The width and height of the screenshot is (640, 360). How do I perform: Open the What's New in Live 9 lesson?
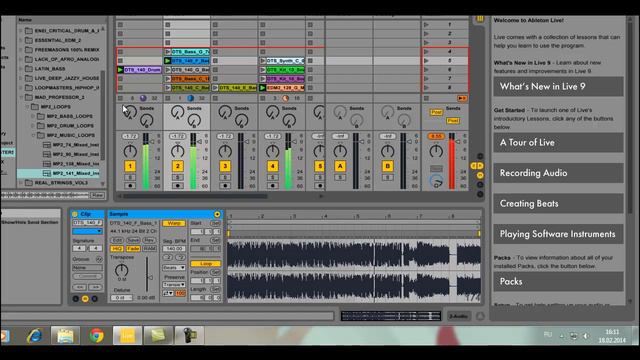pyautogui.click(x=558, y=87)
